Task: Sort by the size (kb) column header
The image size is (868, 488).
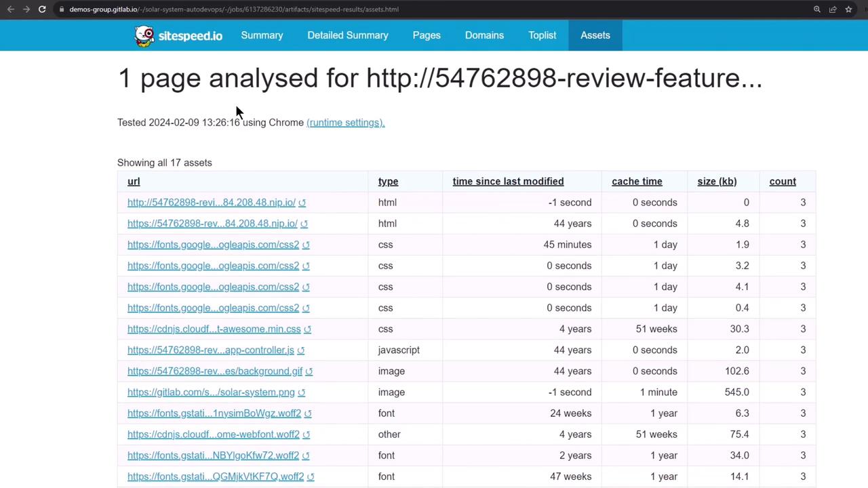Action: pos(717,182)
